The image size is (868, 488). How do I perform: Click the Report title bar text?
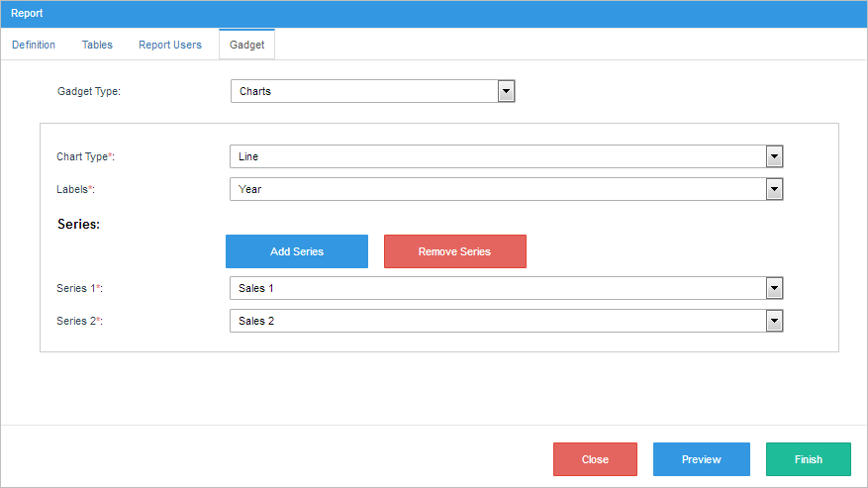[27, 14]
